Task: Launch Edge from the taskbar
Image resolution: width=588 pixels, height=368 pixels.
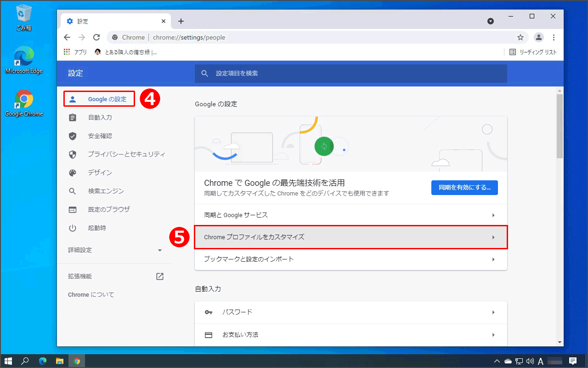Action: [43, 361]
